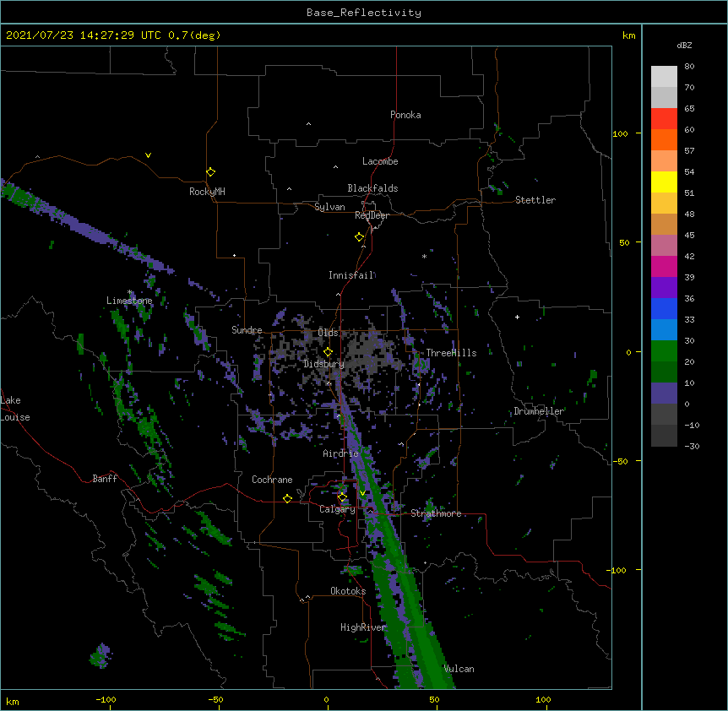The width and height of the screenshot is (728, 711).
Task: Click the yellow diamond marker between Olds and Didsbury
Action: tap(328, 352)
